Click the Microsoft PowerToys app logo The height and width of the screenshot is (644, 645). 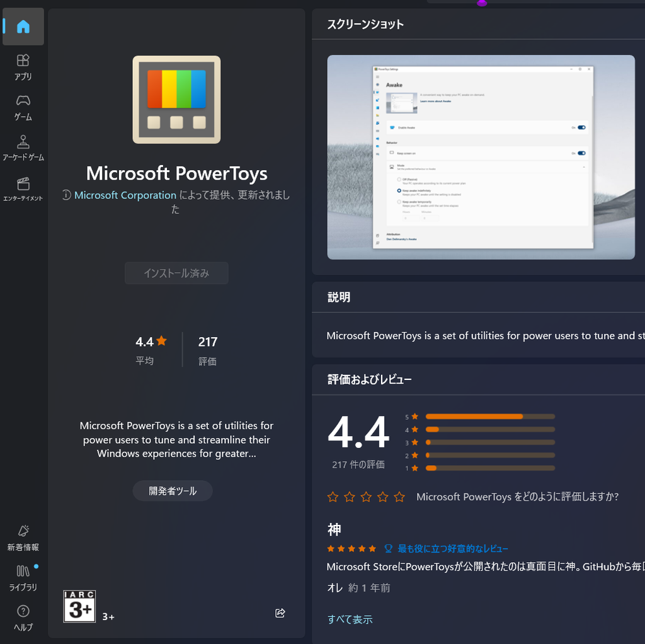click(x=176, y=100)
